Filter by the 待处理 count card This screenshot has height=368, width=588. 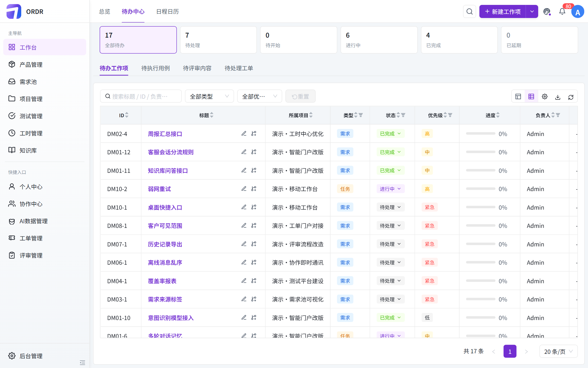coord(218,40)
